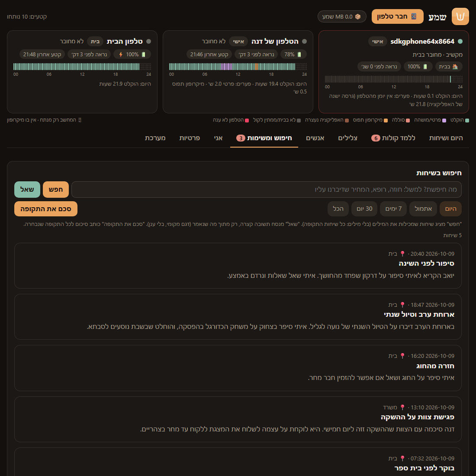
Task: Click משרד location pin of 13:10 conversation
Action: [402, 407]
